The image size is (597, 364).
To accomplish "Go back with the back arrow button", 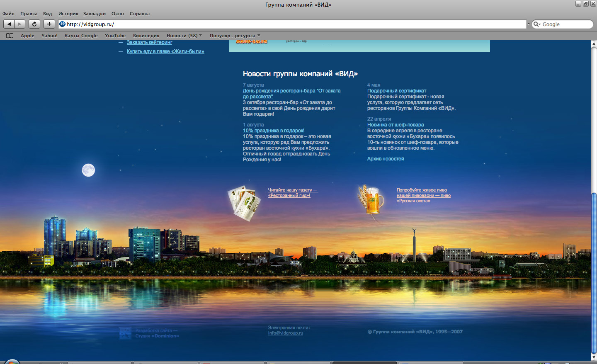I will pyautogui.click(x=9, y=24).
